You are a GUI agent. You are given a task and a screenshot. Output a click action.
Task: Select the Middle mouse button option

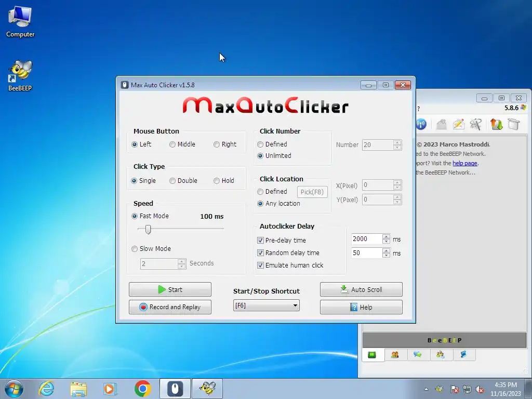[182, 144]
